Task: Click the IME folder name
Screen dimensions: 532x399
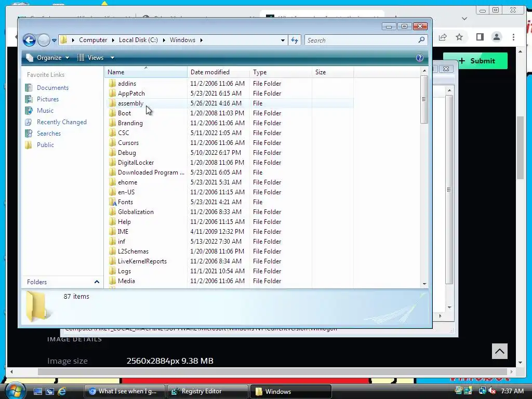Action: pos(123,231)
